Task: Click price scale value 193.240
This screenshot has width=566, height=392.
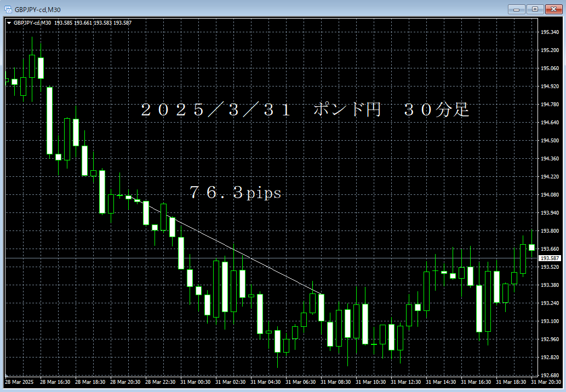Action: click(550, 303)
